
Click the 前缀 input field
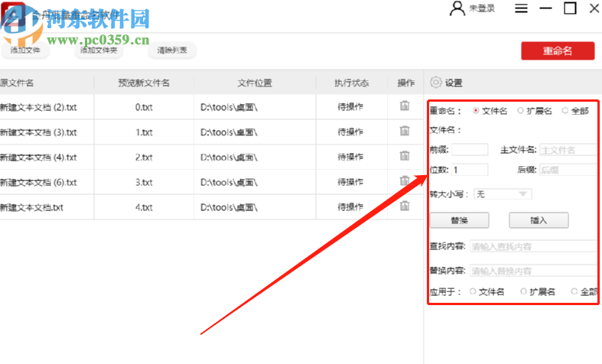tap(470, 149)
